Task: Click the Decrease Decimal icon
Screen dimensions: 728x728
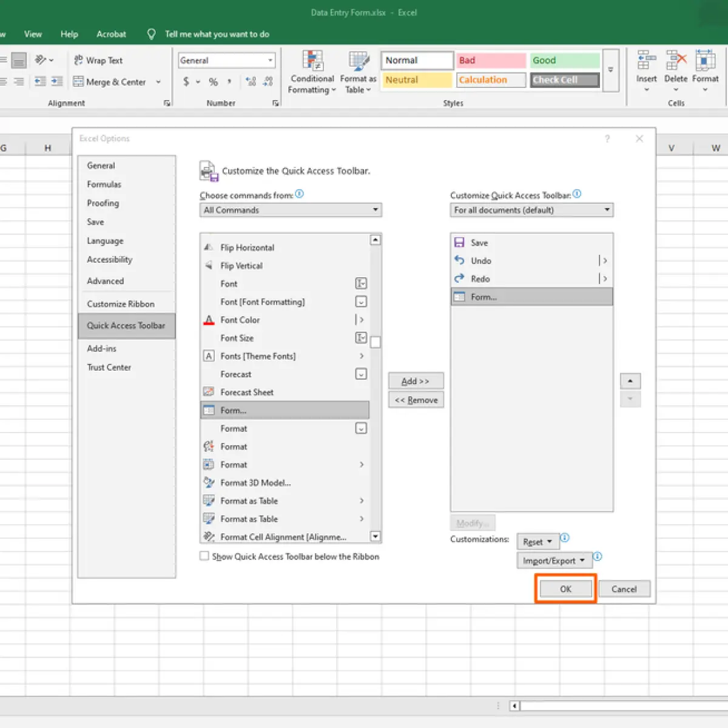Action: click(268, 81)
